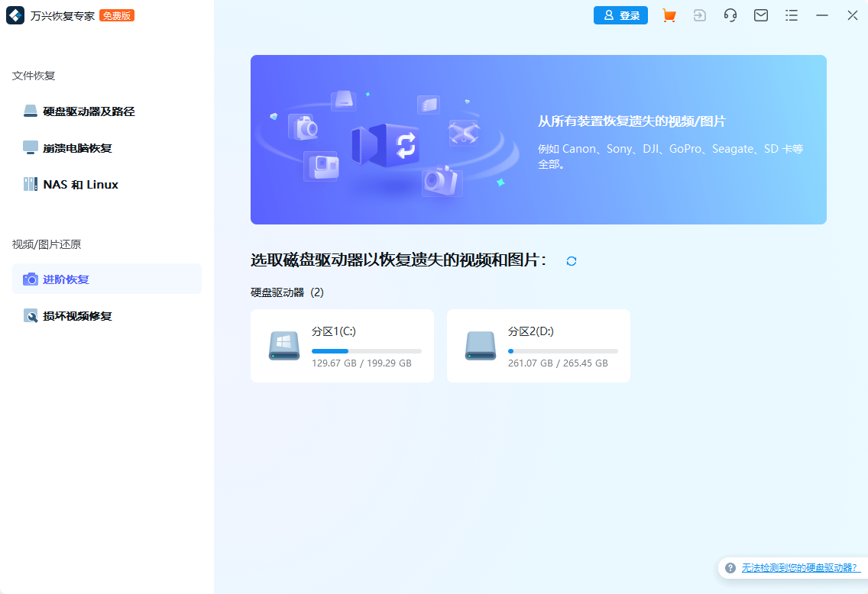
Task: Click the camera icon beside 进阶恢复
Action: (31, 279)
